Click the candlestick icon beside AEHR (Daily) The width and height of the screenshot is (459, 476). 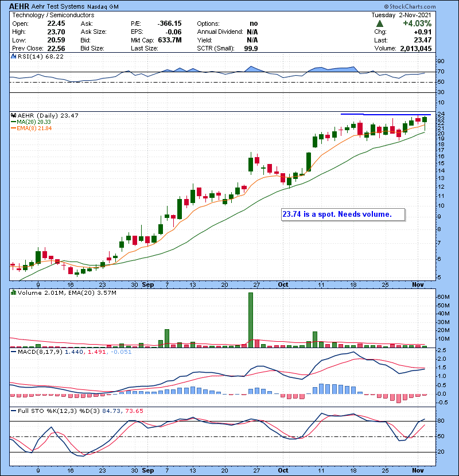(x=13, y=115)
